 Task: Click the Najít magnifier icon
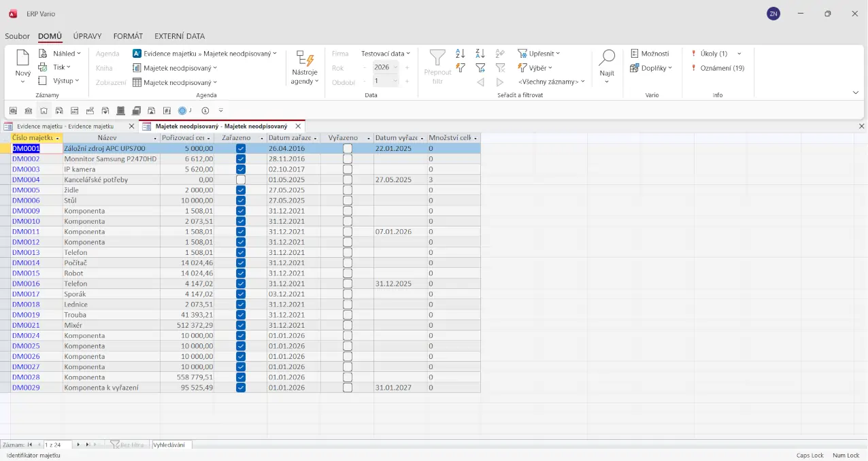(607, 59)
